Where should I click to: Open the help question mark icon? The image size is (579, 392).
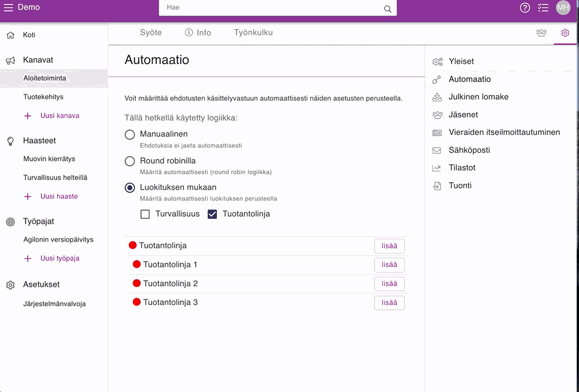click(525, 7)
